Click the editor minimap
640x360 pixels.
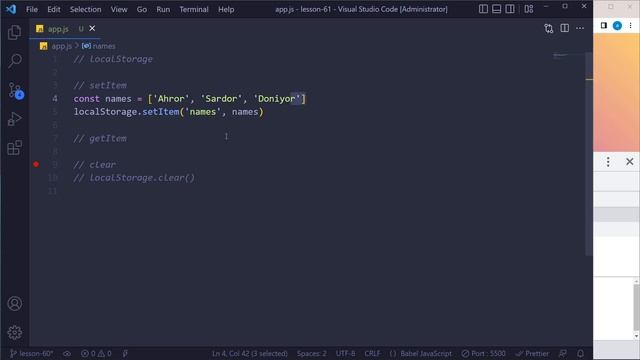click(x=568, y=56)
